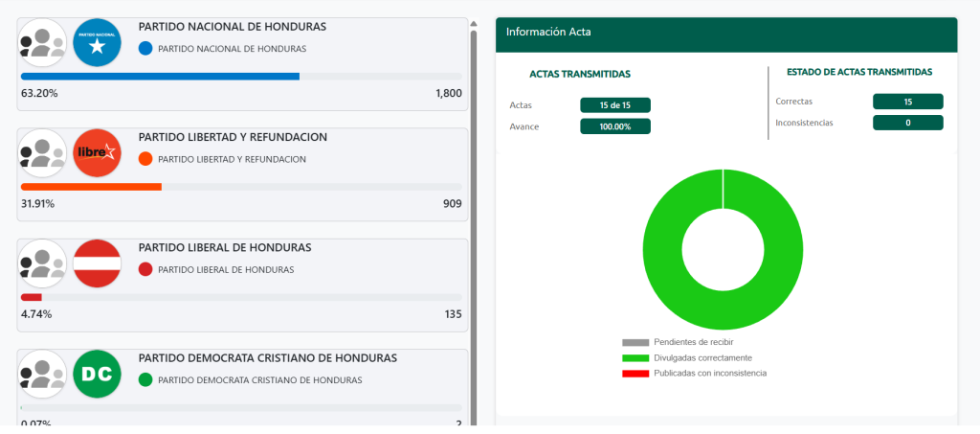Click blue color dot for Partido Nacional
Screen dimensions: 980x434
coord(145,48)
